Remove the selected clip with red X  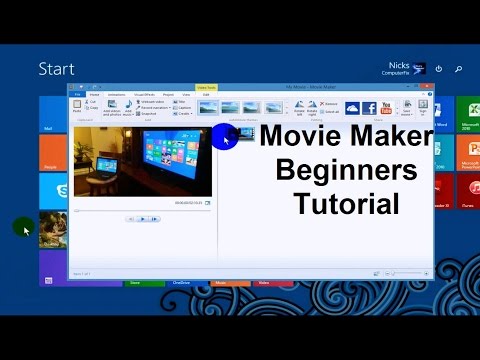point(329,104)
